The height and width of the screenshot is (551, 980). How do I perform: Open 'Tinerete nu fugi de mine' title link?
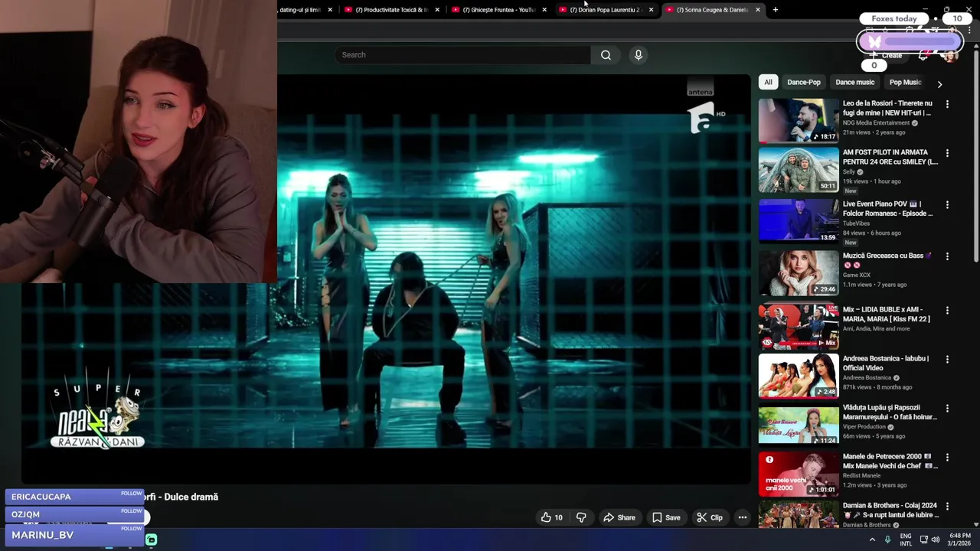click(887, 108)
